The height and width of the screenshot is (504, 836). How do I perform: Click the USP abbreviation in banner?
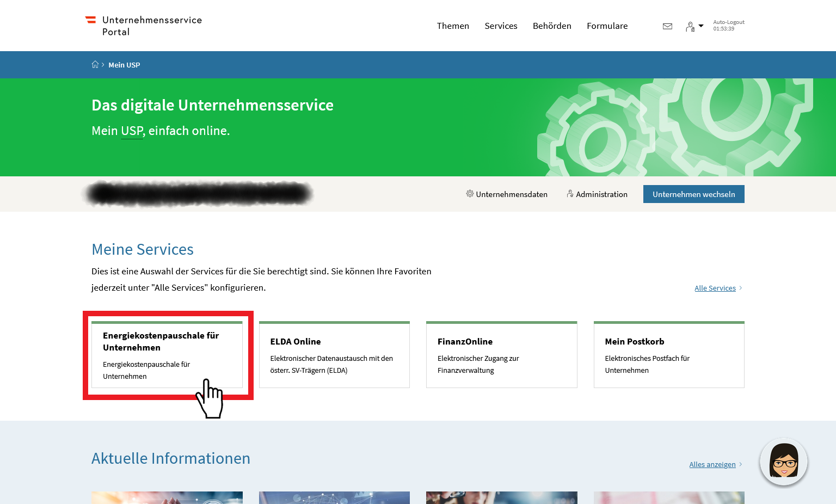click(x=132, y=131)
